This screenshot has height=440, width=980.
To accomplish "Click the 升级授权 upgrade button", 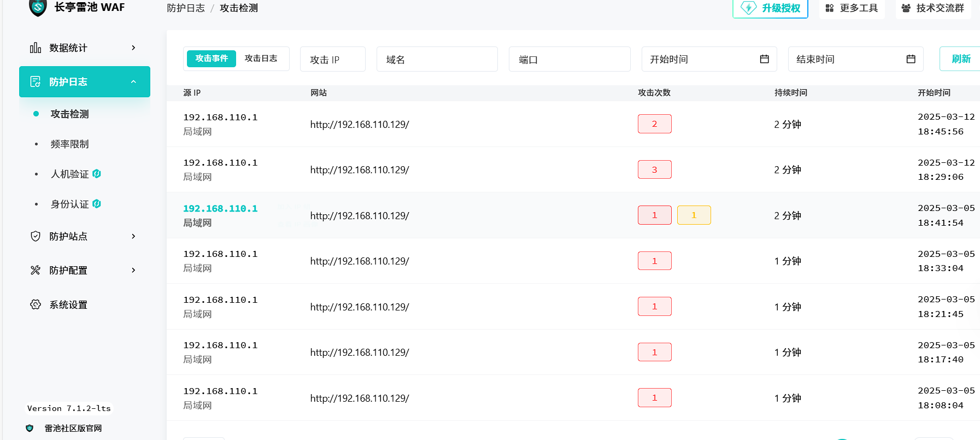I will click(770, 8).
